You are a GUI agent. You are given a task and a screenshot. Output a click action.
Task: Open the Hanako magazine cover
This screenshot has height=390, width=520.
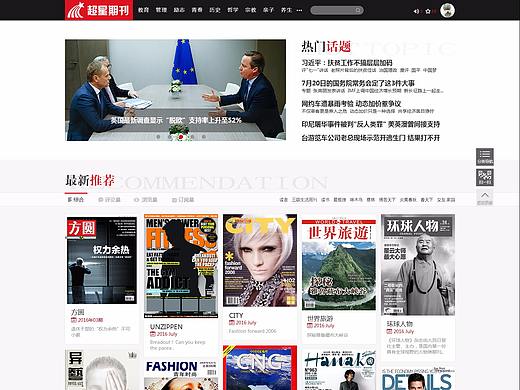pos(339,370)
